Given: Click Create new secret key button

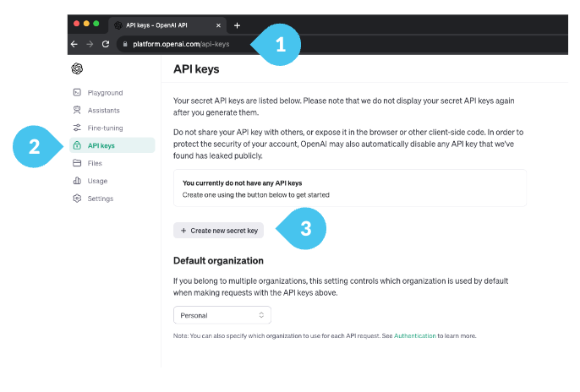Looking at the screenshot, I should [x=218, y=230].
